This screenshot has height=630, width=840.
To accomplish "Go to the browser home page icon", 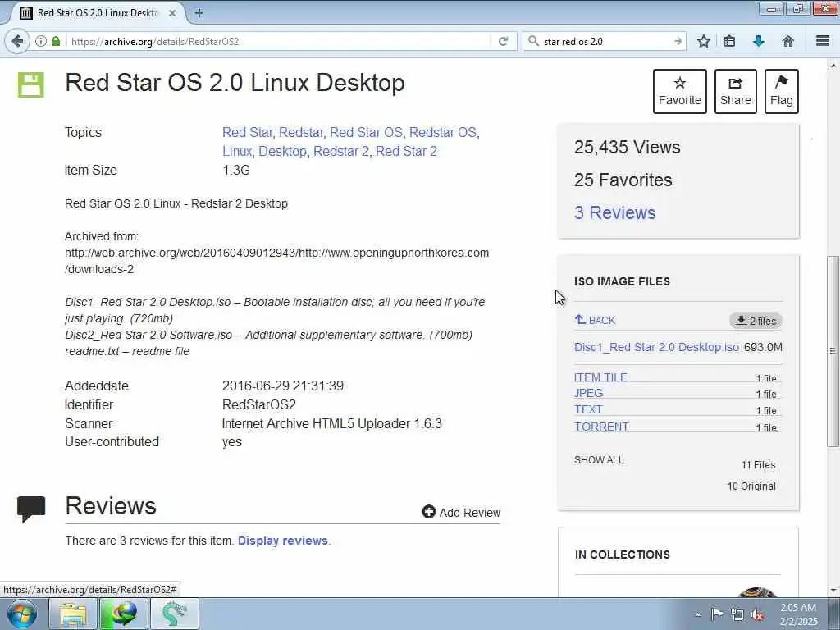I will 788,41.
